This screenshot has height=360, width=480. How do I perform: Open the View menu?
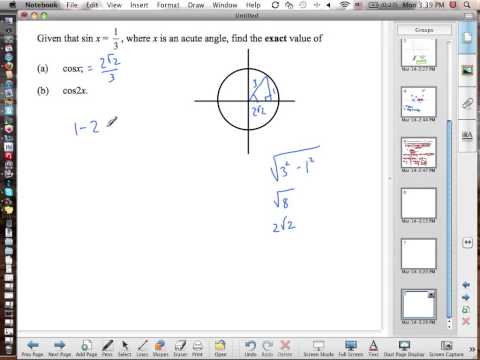tap(114, 5)
